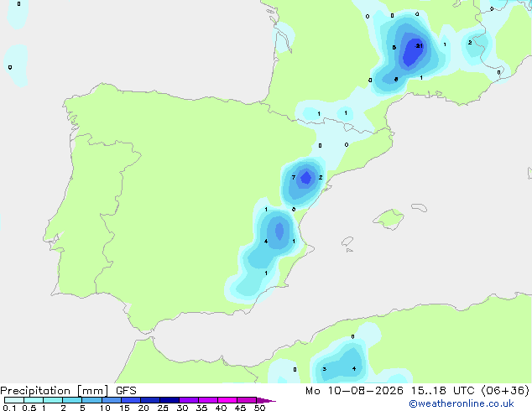Select the 0.5–1 mm legend color swatch

click(x=34, y=400)
